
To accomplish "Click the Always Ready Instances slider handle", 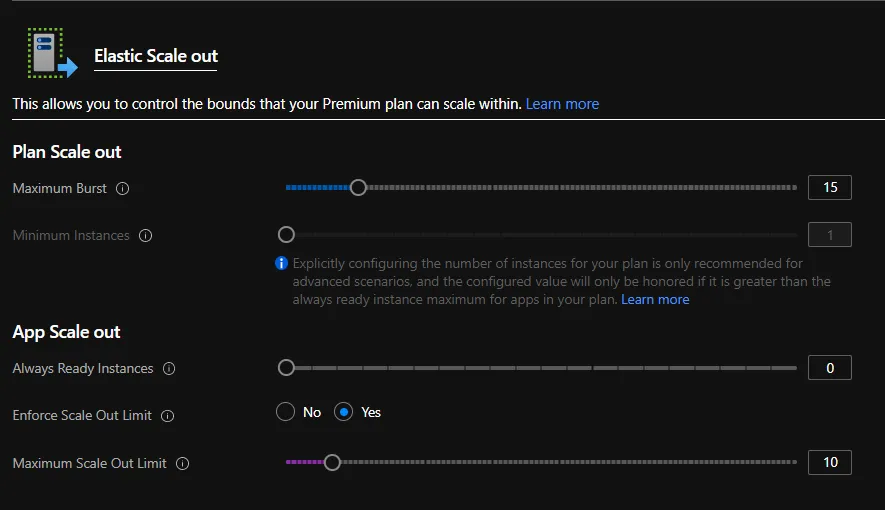I will [x=286, y=368].
